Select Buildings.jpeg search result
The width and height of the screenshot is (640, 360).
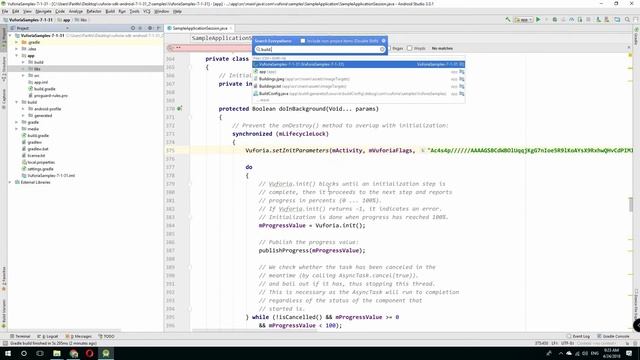tap(358, 79)
